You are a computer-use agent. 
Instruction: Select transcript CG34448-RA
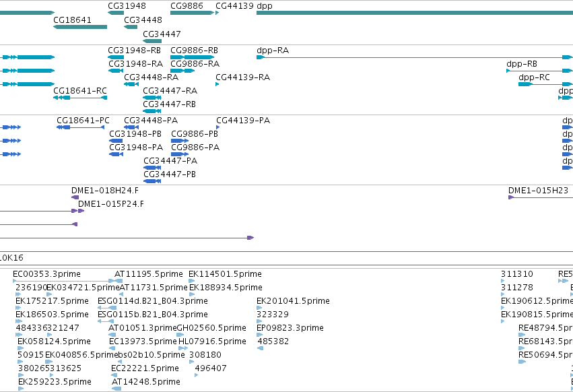point(151,77)
